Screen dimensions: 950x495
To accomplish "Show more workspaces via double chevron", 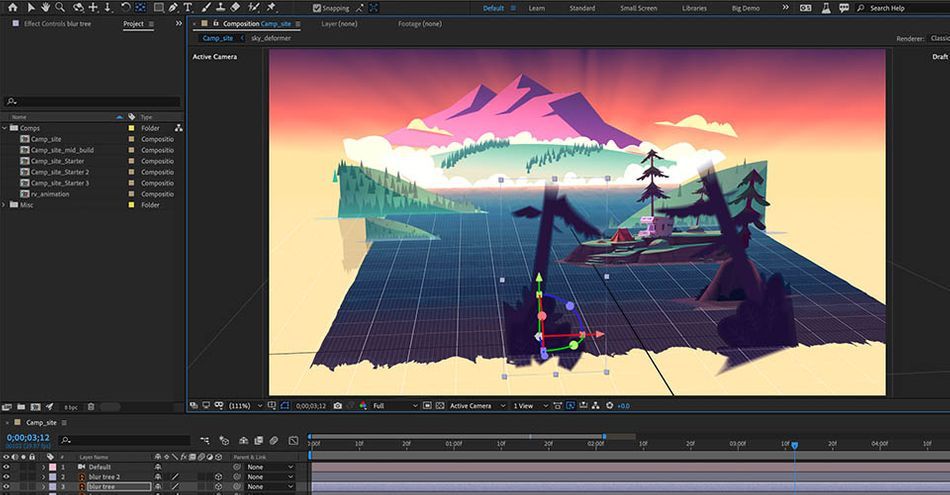I will (x=785, y=8).
